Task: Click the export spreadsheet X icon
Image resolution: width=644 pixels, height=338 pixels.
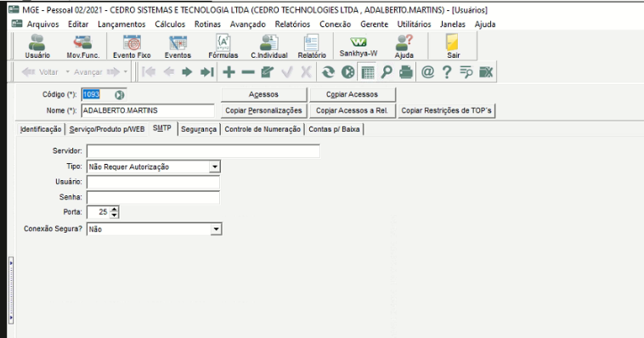Action: point(486,72)
